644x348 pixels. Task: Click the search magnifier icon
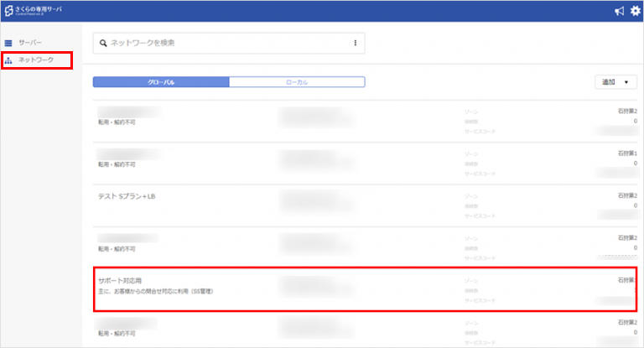pyautogui.click(x=103, y=43)
